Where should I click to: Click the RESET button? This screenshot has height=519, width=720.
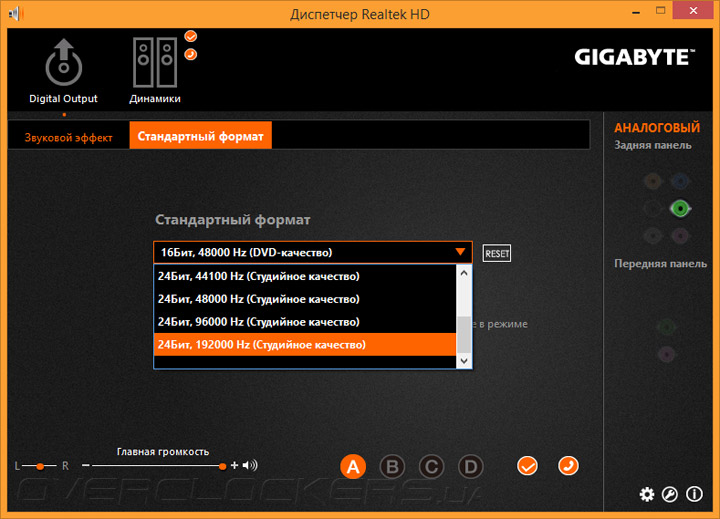coord(497,254)
